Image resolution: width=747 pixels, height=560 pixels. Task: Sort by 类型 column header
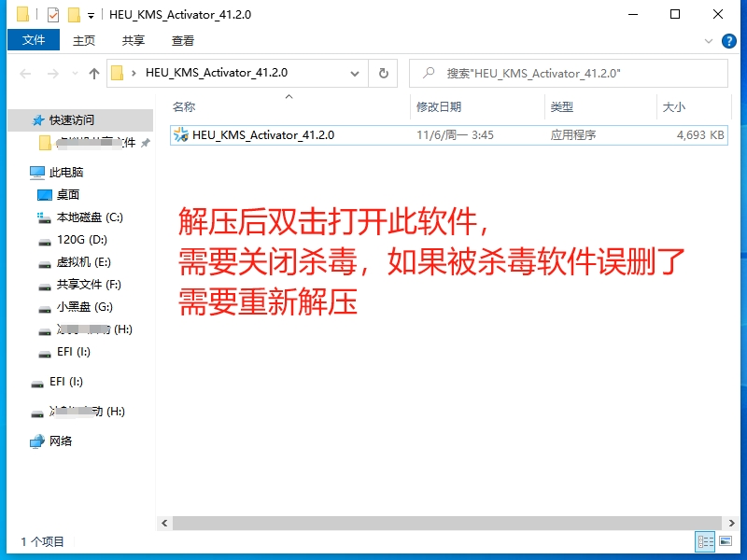(x=562, y=106)
